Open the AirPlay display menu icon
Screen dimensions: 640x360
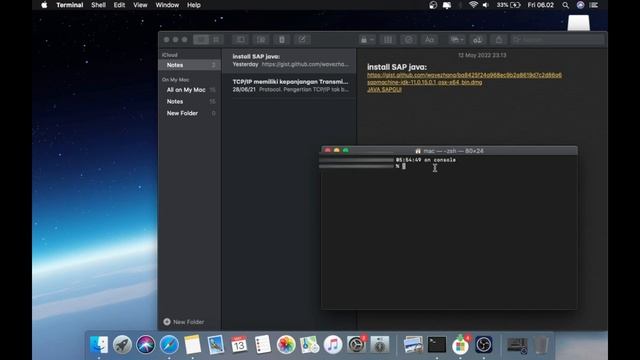tap(447, 5)
